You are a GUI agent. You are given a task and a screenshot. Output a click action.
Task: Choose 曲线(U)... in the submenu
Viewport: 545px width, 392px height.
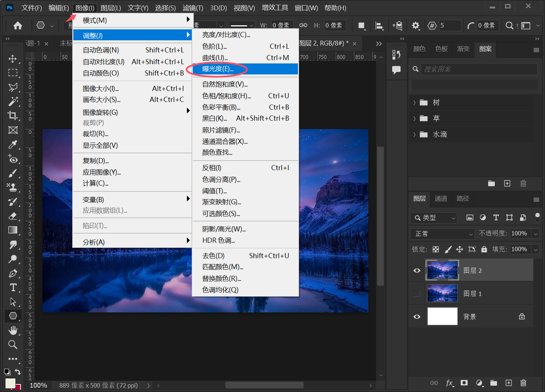click(x=245, y=58)
